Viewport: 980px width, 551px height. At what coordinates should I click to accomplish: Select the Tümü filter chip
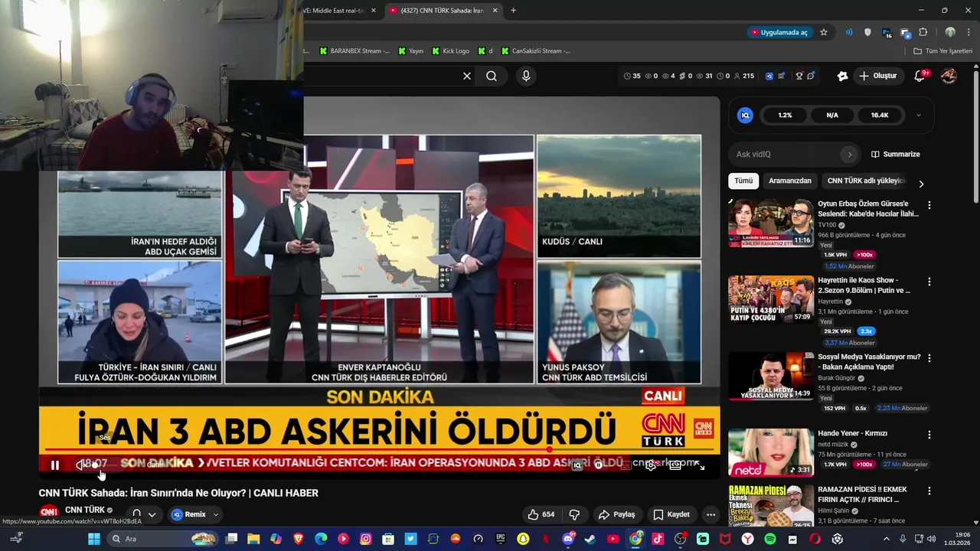tap(743, 181)
